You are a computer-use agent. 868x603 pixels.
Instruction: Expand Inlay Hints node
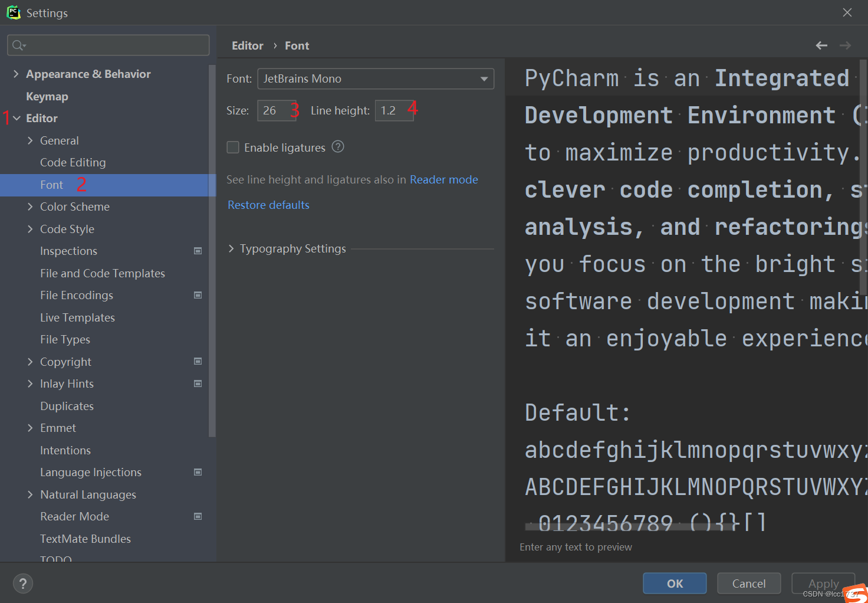click(30, 384)
